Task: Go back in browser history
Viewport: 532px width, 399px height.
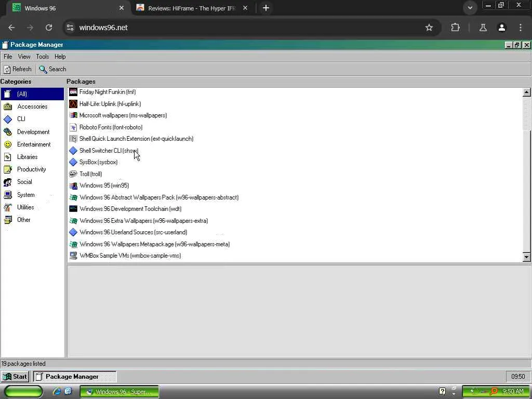Action: point(11,28)
